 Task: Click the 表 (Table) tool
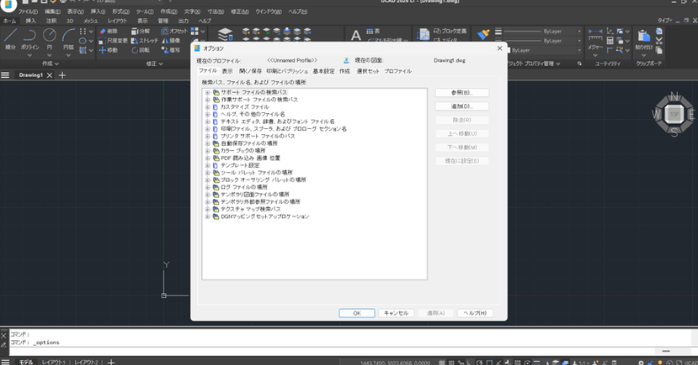coord(373,31)
